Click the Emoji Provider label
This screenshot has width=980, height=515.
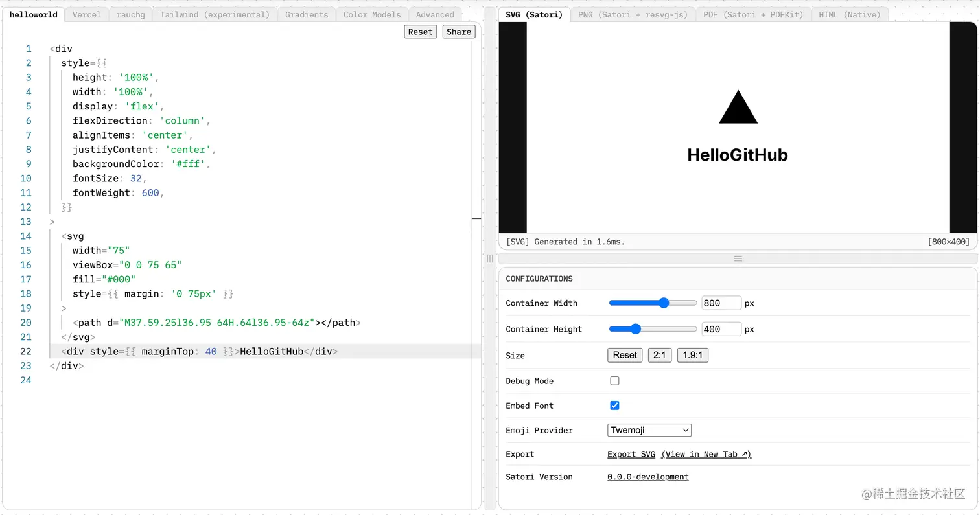pos(539,430)
